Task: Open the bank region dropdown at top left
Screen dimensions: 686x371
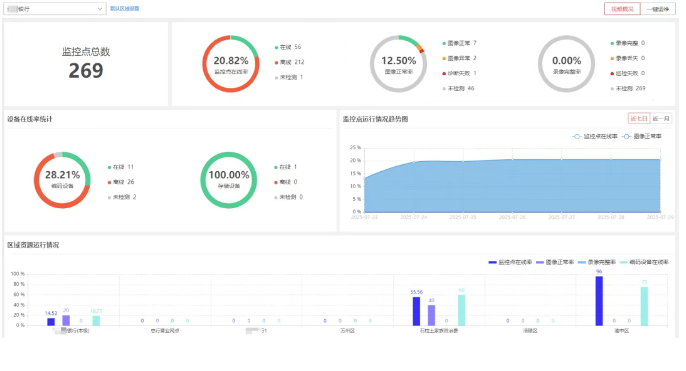Action: pyautogui.click(x=55, y=9)
